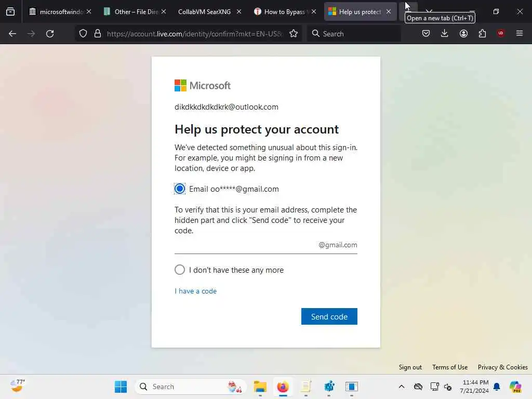Click the browser address bar URL
Viewport: 532px width, 399px height.
point(194,34)
